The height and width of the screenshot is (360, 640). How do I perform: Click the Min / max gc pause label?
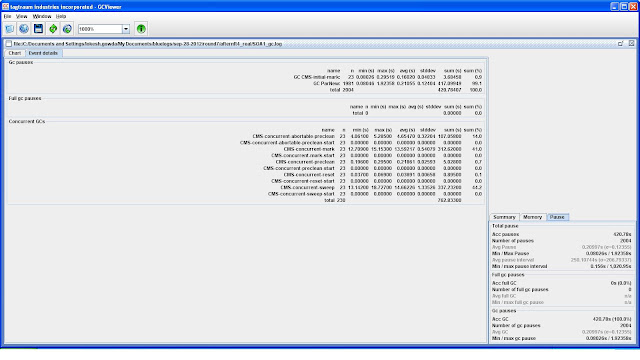click(513, 338)
